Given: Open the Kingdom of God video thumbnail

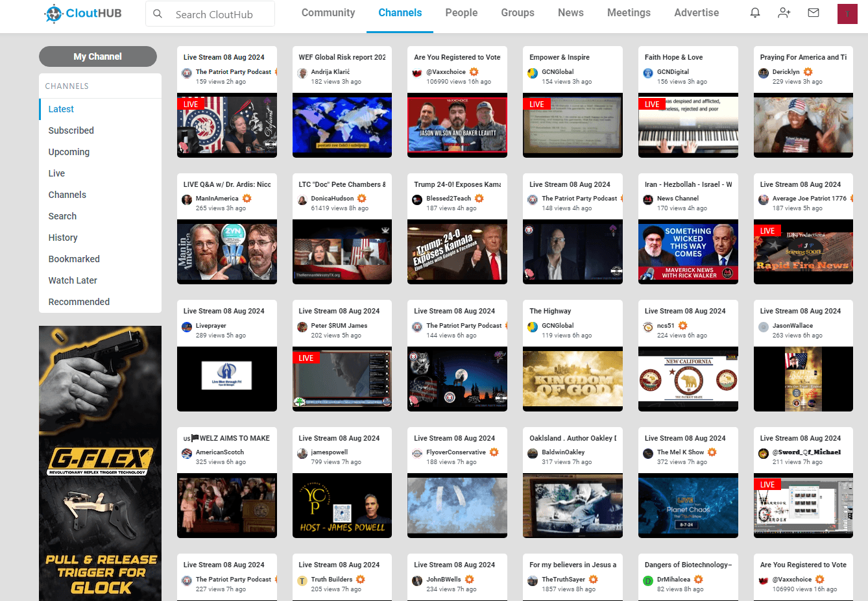Looking at the screenshot, I should pyautogui.click(x=572, y=380).
